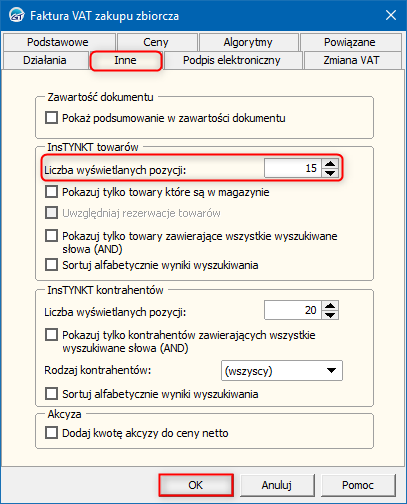
Task: Click the app icon in title bar
Action: (x=16, y=15)
